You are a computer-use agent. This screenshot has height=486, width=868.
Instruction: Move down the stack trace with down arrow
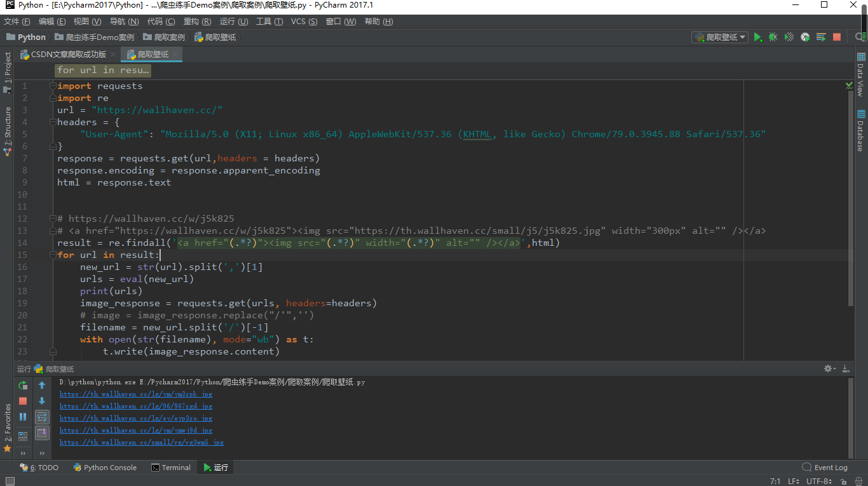click(x=42, y=401)
